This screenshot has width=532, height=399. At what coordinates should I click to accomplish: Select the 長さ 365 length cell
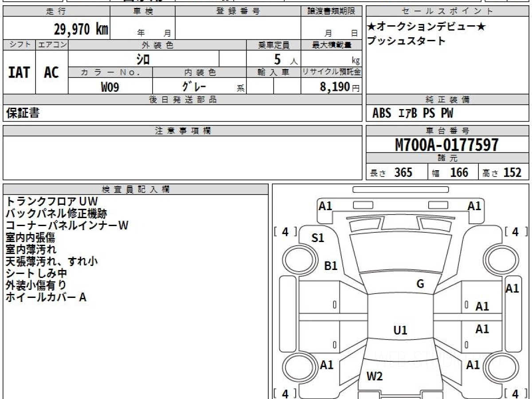point(397,172)
